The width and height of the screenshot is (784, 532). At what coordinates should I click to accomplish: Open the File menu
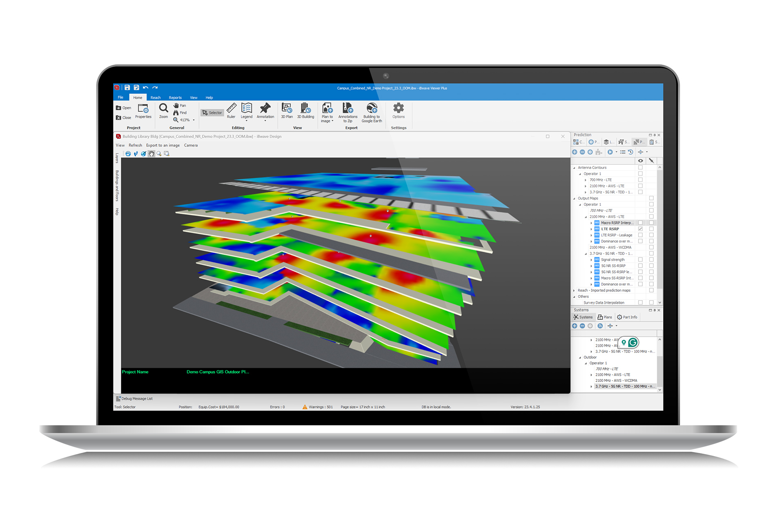click(x=120, y=98)
